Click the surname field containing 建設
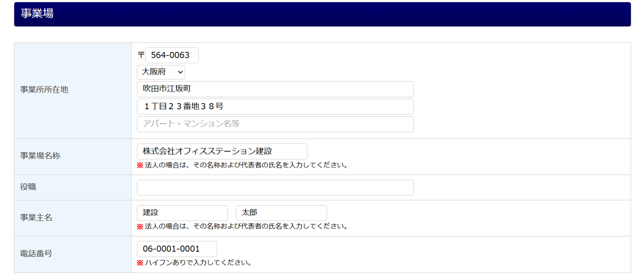Screen dimensions: 644x276 click(182, 213)
